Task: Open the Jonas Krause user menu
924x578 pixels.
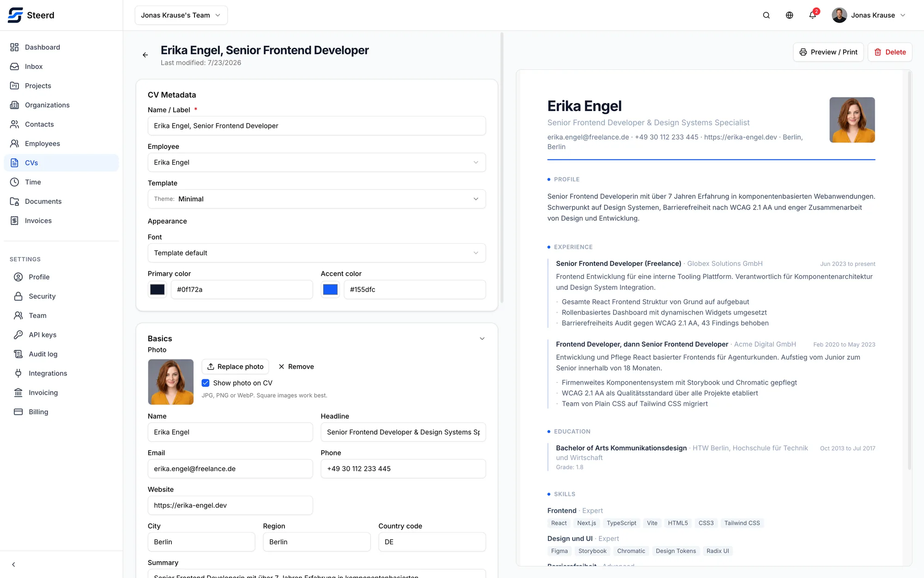Action: [x=869, y=15]
